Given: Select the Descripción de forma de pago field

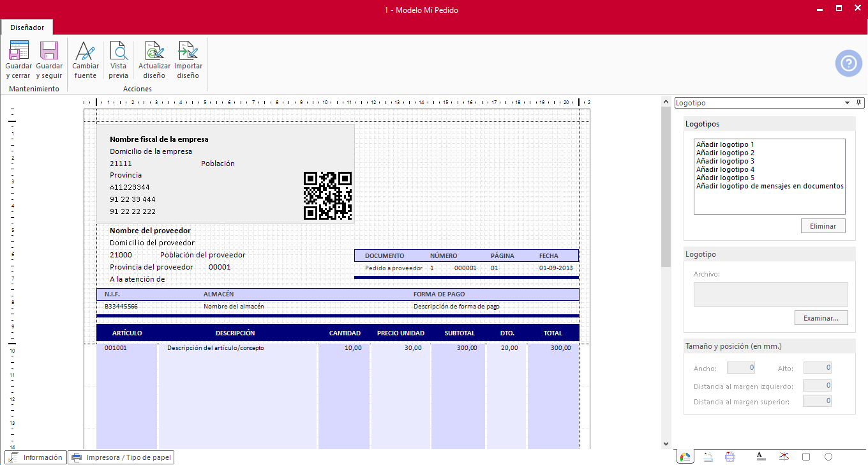Looking at the screenshot, I should pos(456,307).
